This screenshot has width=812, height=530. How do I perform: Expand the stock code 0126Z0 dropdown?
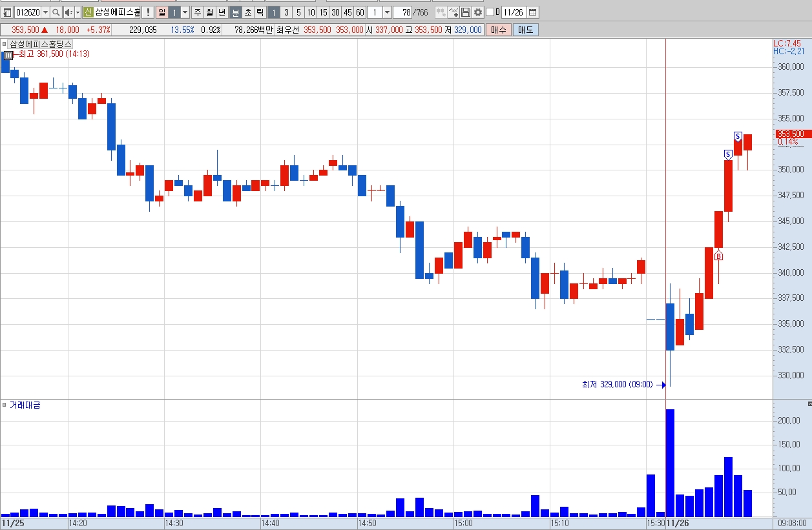point(45,12)
